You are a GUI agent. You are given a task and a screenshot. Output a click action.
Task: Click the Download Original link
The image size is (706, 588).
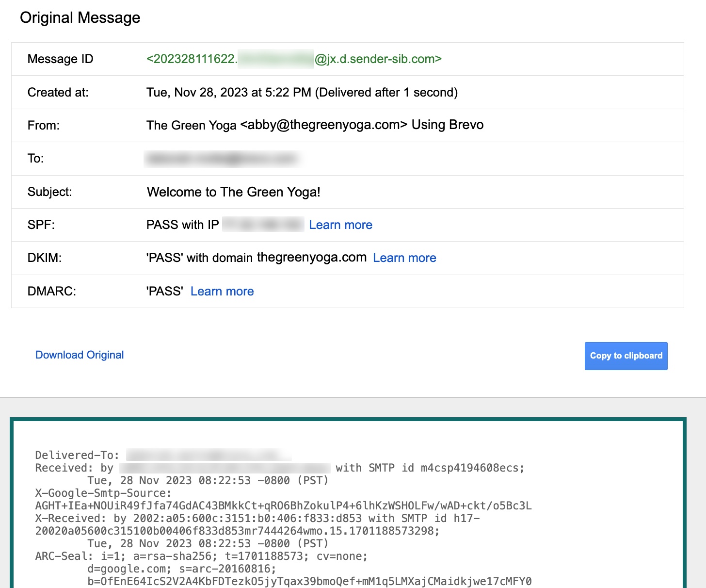tap(80, 355)
